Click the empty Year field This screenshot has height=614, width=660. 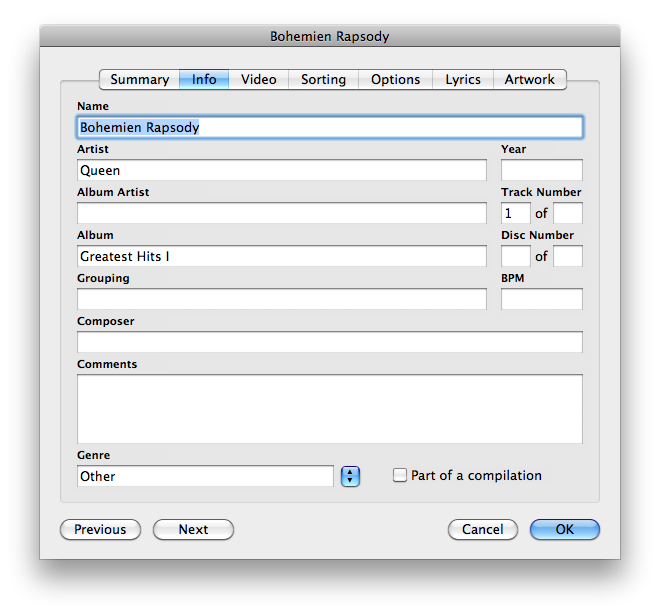(541, 171)
